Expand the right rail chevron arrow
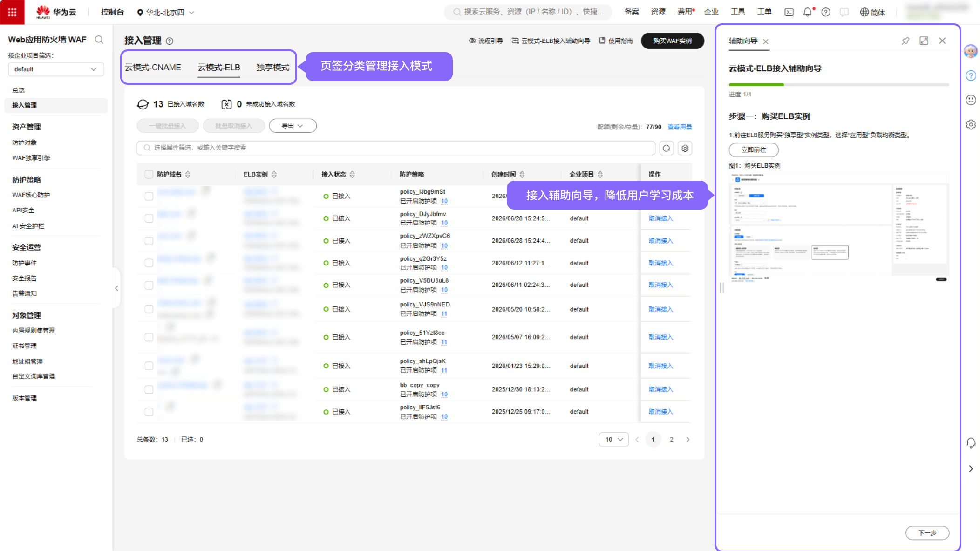 point(971,469)
